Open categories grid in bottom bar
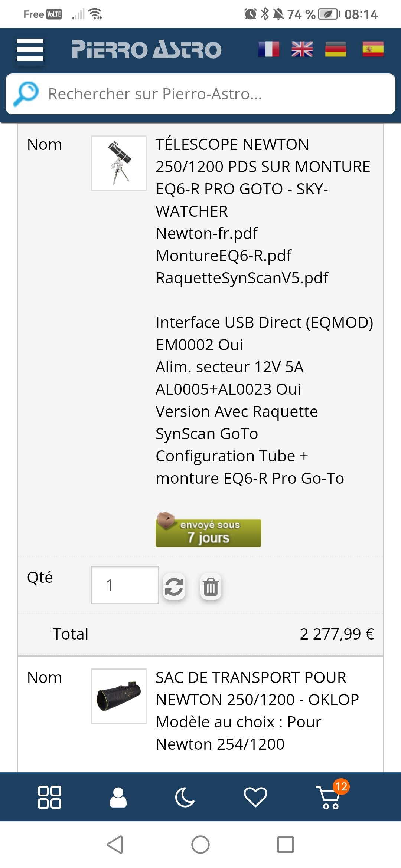Screen dimensions: 401x868 tap(49, 797)
